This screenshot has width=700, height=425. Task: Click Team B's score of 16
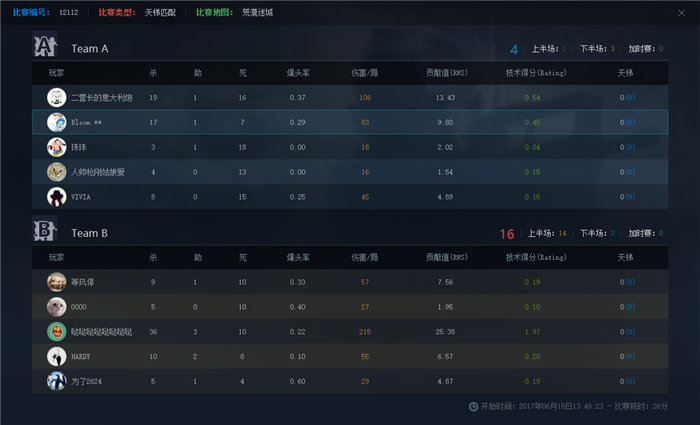pyautogui.click(x=506, y=234)
